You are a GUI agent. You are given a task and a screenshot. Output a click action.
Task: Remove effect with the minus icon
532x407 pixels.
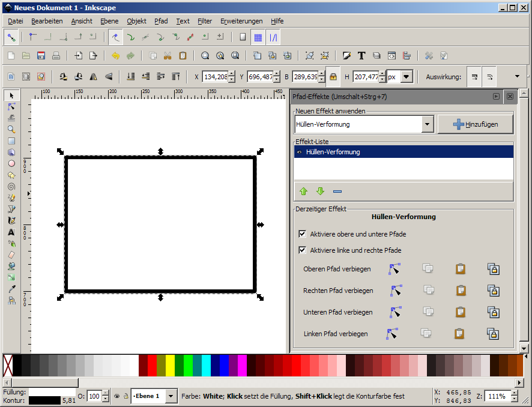point(337,191)
